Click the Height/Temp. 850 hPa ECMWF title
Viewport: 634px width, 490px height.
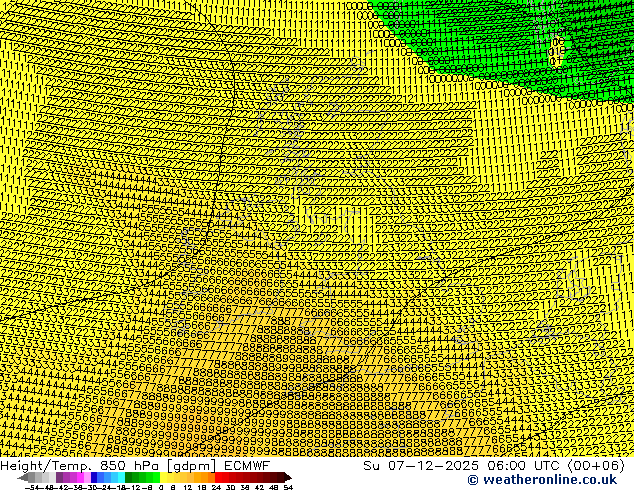click(135, 465)
